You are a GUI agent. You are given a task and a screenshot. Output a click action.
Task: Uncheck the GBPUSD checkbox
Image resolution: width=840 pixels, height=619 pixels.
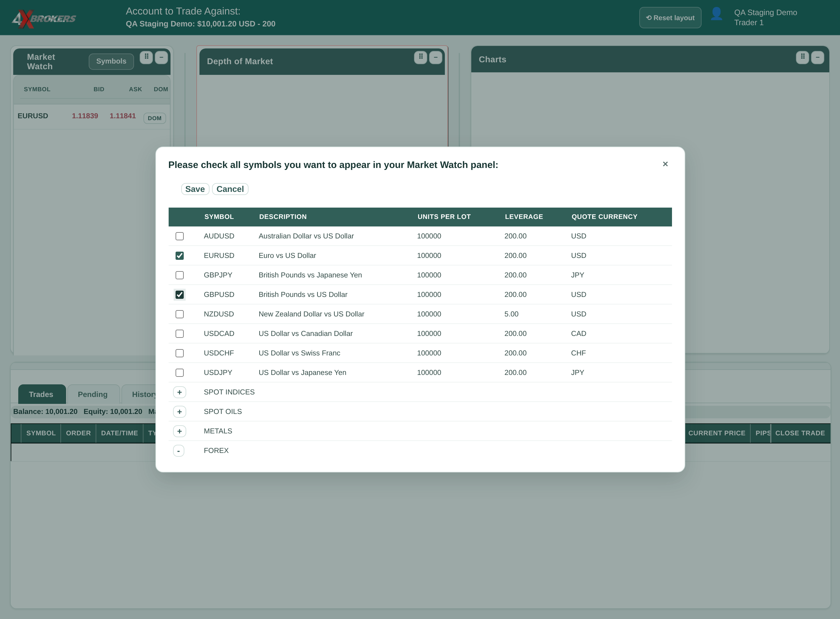(x=180, y=294)
